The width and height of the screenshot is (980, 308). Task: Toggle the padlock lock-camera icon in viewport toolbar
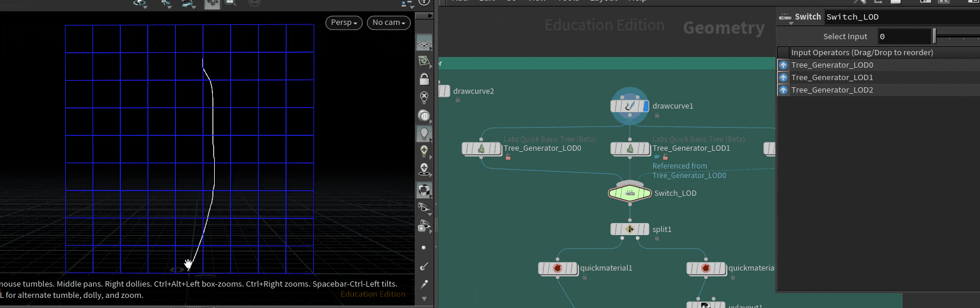pyautogui.click(x=424, y=78)
